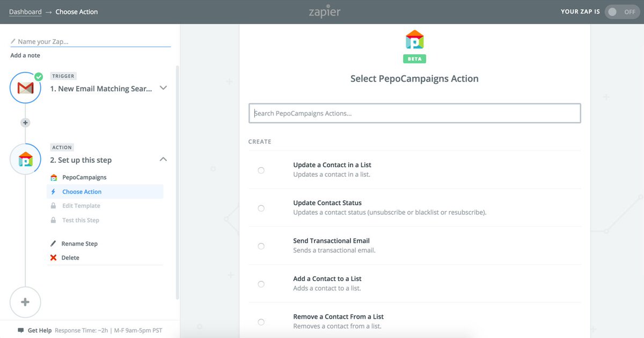Viewport: 644px width, 338px height.
Task: Click 'Choose Action' breadcrumb text
Action: pyautogui.click(x=77, y=12)
